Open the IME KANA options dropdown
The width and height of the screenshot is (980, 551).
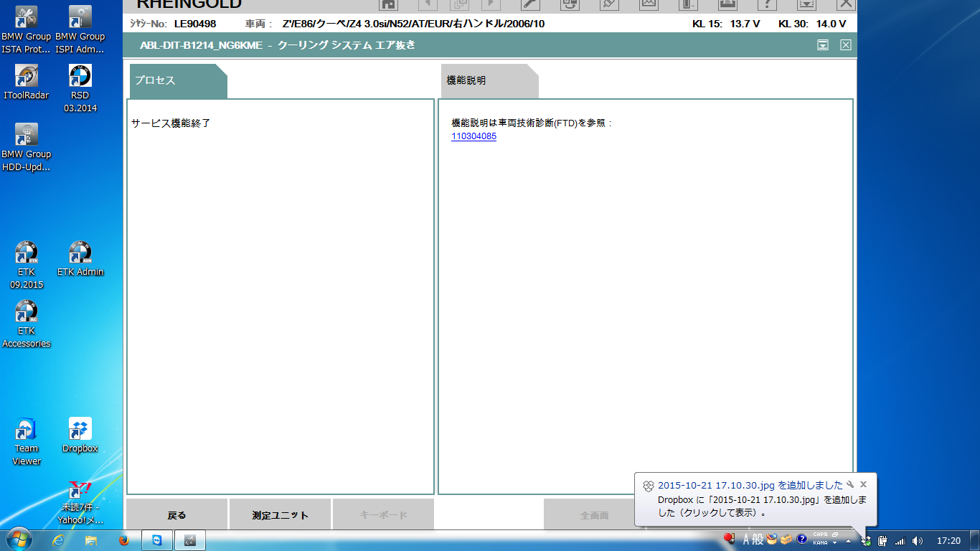834,544
